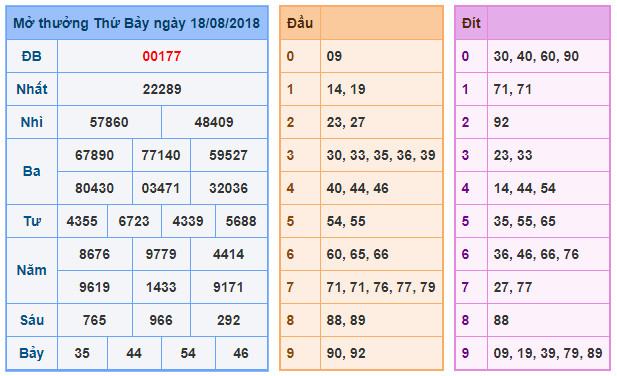Viewport: 617px width, 376px height.
Task: Select the '54, 55' entry
Action: (346, 221)
